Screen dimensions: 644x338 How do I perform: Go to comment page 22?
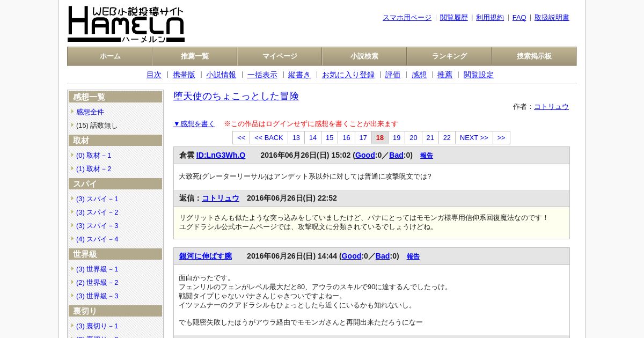(447, 138)
